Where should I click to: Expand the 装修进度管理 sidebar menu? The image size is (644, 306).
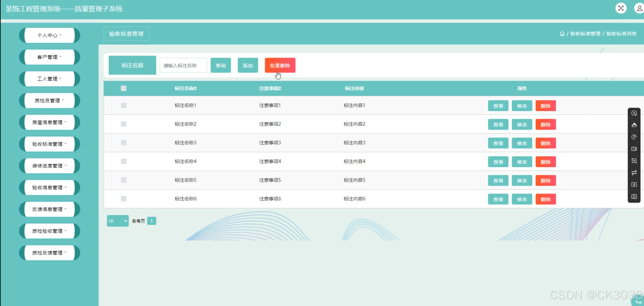tap(50, 166)
